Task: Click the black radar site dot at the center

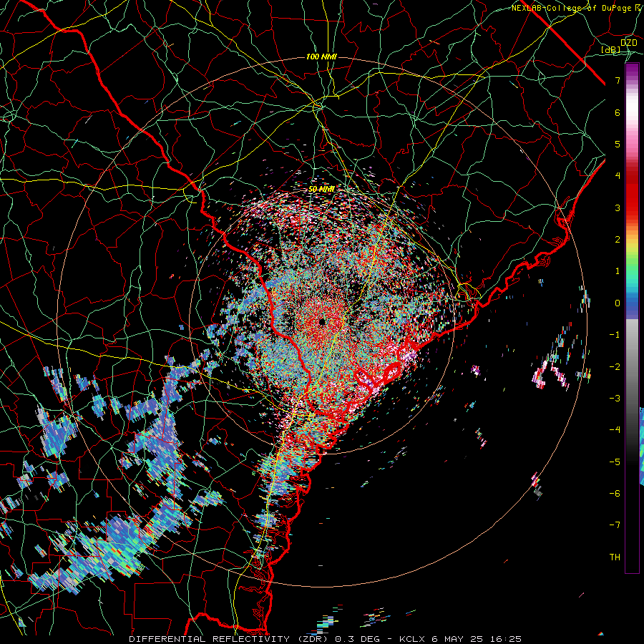Action: click(321, 321)
